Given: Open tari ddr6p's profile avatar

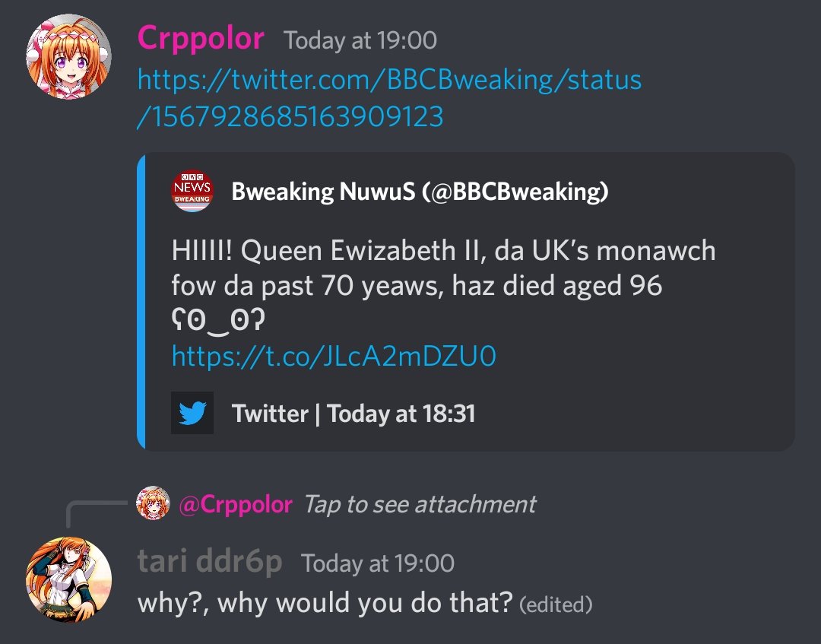Looking at the screenshot, I should click(69, 579).
